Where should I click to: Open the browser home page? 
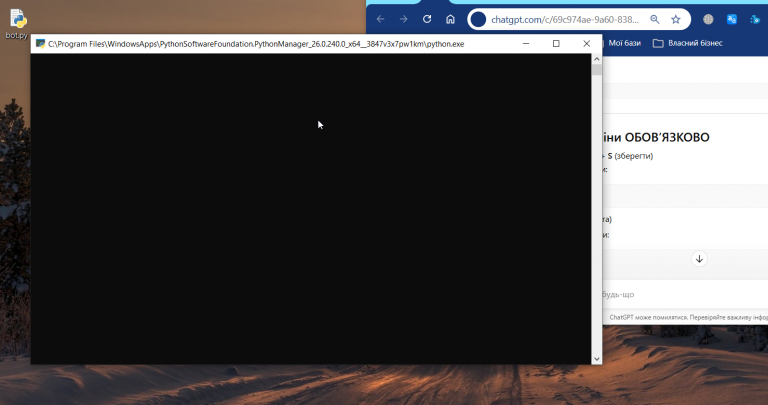[450, 19]
